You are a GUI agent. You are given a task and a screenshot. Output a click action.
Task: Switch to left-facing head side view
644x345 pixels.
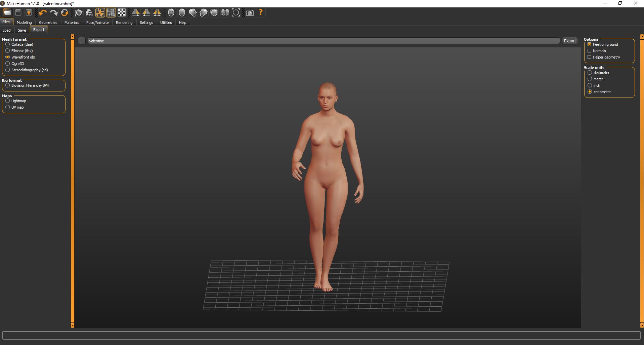point(204,13)
